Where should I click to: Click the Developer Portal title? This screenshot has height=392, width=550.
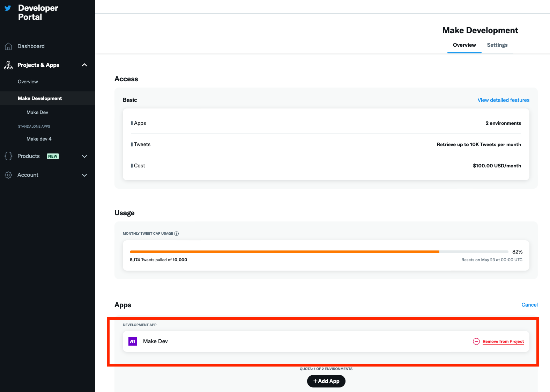[x=38, y=13]
